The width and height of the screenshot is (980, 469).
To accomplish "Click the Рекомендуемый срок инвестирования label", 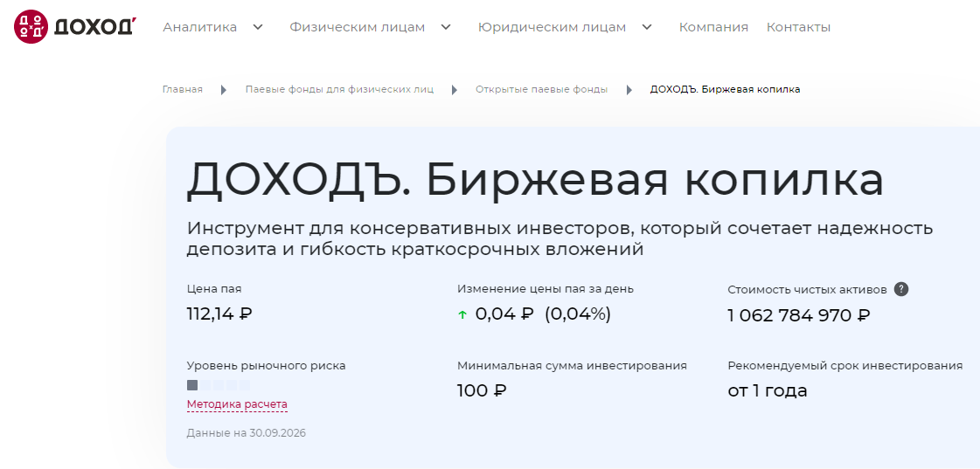I will [845, 366].
